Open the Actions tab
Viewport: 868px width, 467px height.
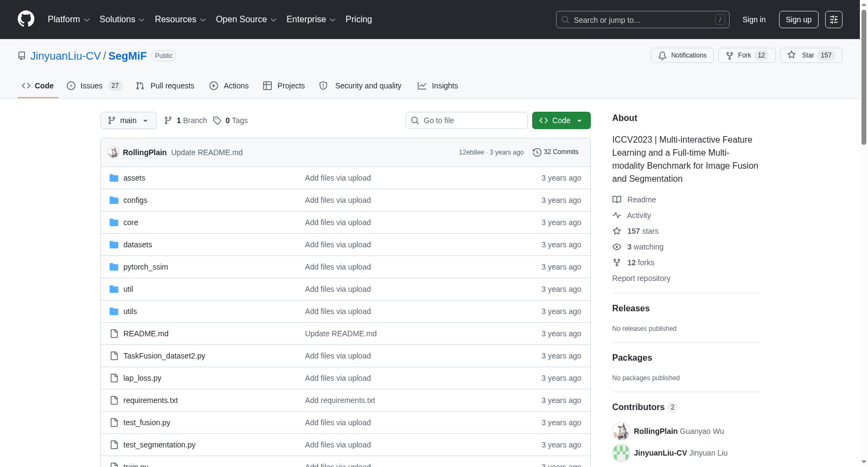(x=229, y=86)
